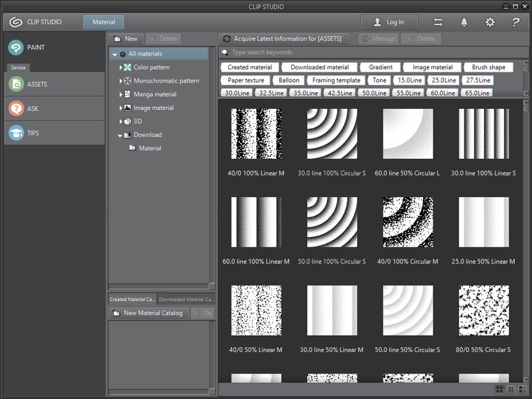532x399 pixels.
Task: Select the All materials tree item
Action: point(159,54)
